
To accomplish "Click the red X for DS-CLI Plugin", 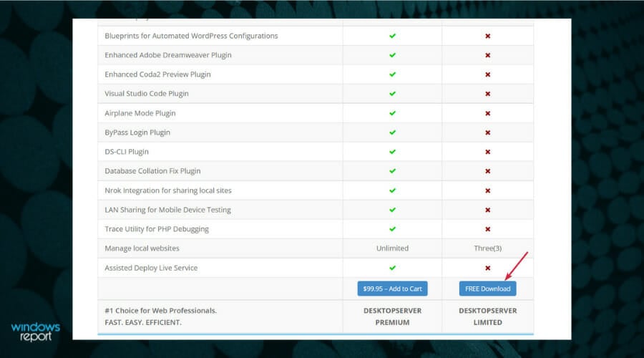I will click(x=487, y=152).
